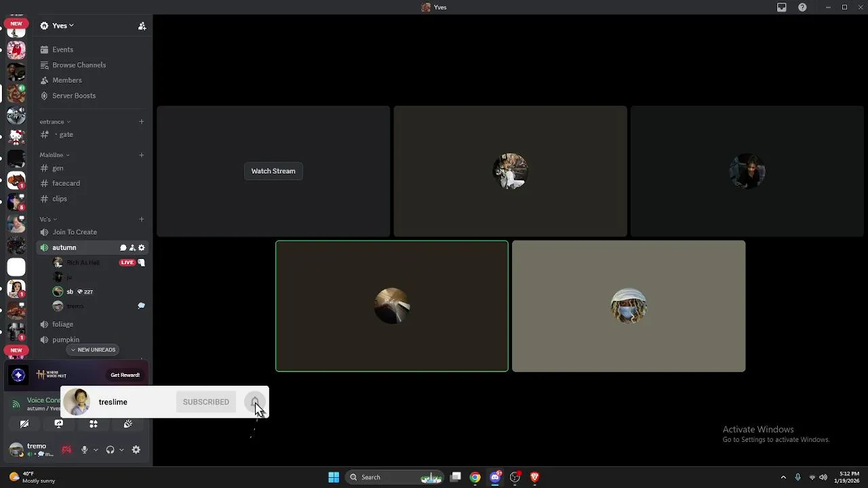Toggle the microphone mute button
868x488 pixels.
click(84, 450)
